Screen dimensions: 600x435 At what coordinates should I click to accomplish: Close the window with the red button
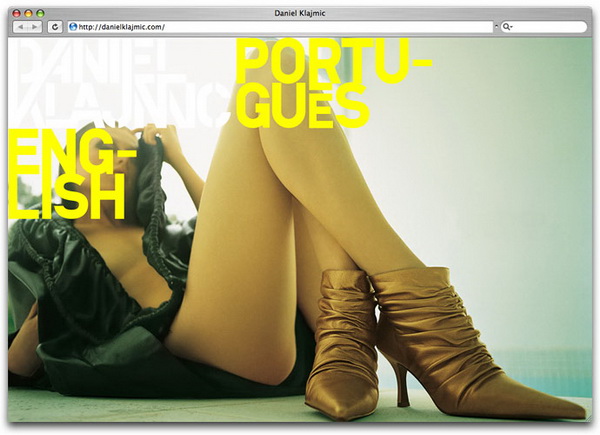pyautogui.click(x=16, y=13)
